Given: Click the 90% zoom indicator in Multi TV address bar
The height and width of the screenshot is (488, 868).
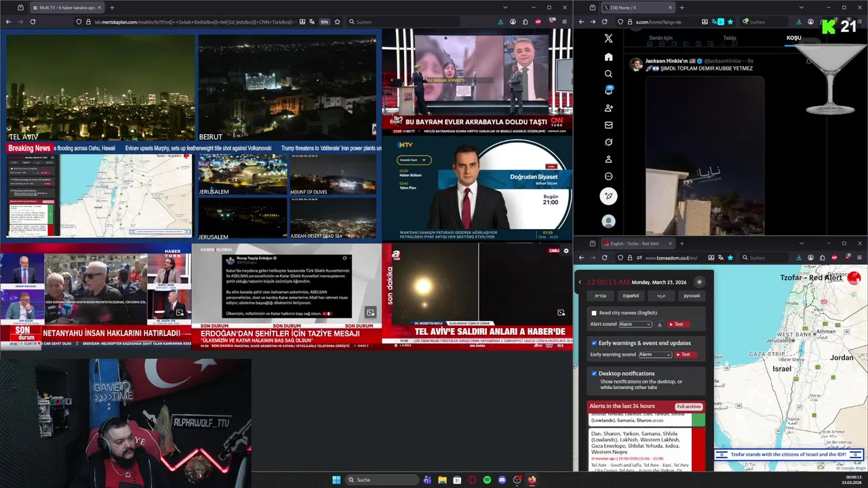Looking at the screenshot, I should pyautogui.click(x=324, y=22).
